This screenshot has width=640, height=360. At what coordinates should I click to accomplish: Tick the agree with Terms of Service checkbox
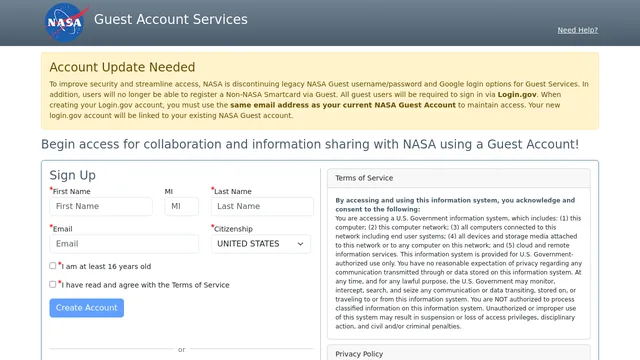pos(53,284)
